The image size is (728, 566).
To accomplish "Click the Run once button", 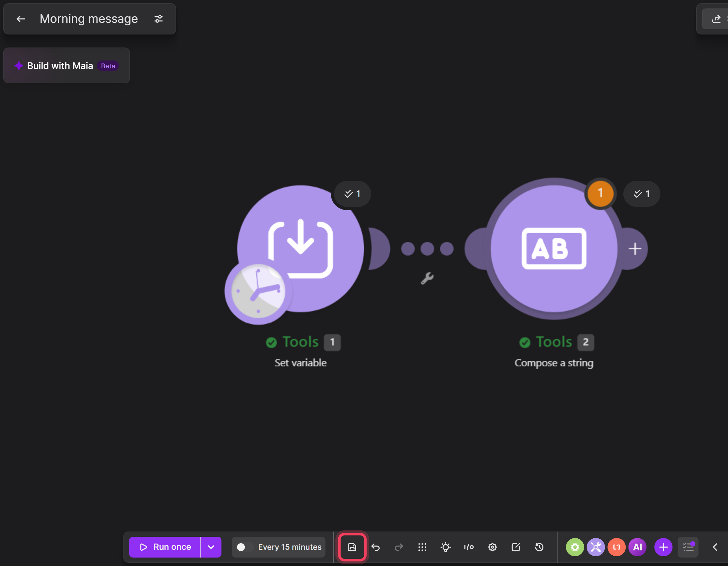I will click(x=165, y=547).
